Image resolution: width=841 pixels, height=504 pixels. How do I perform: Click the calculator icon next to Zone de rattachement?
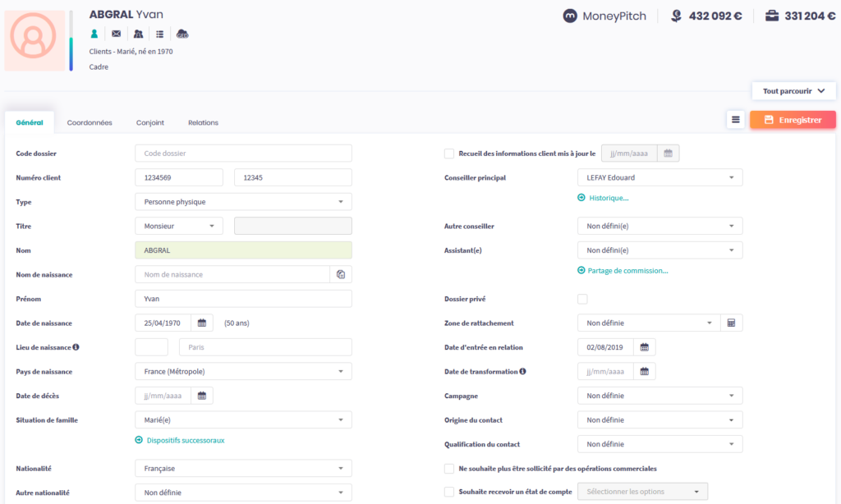click(732, 323)
